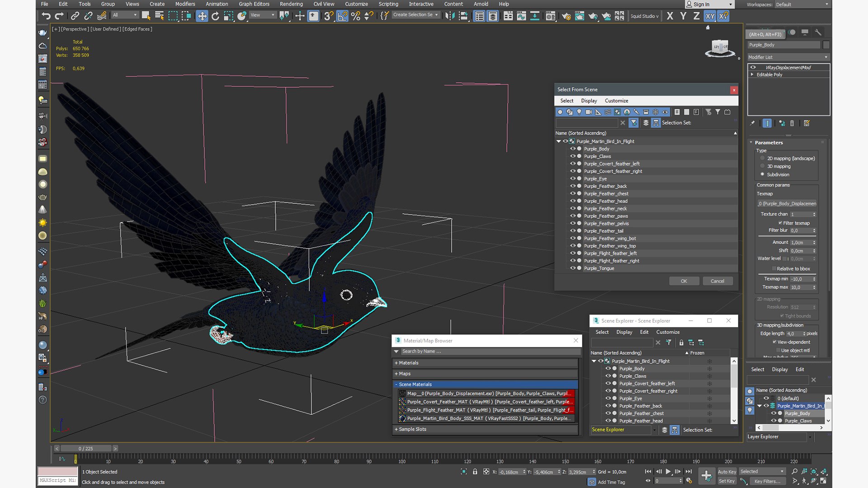Toggle VRayDisplacementMod visibility eye
This screenshot has height=488, width=868.
tap(753, 67)
